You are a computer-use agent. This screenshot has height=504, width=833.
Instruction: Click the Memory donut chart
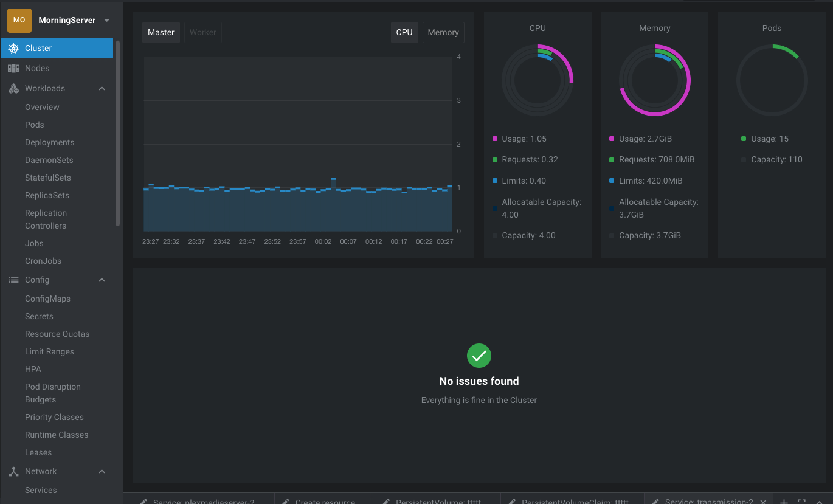(655, 80)
